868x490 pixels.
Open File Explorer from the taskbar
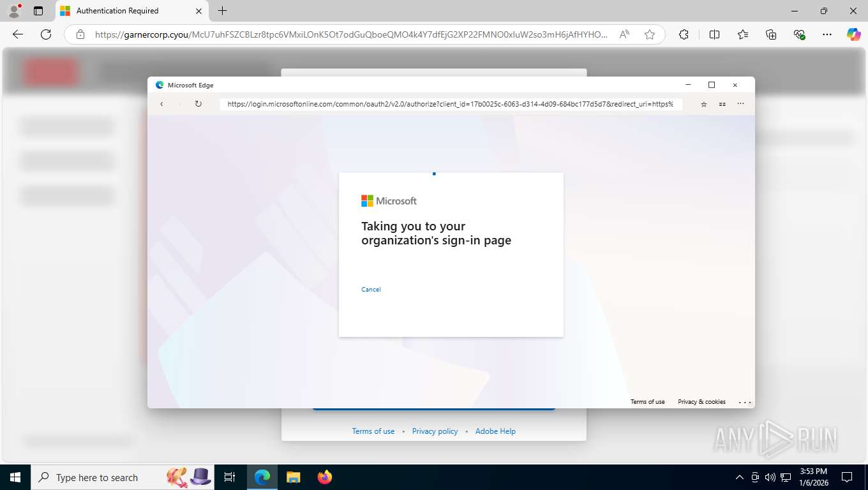pos(293,477)
